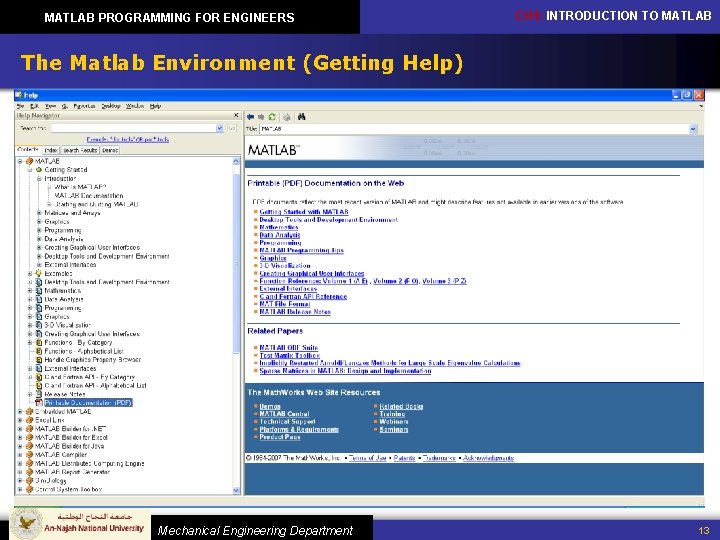Click the cube icon beside MATLAB Compiler
Screen dimensions: 720x540
[30, 455]
